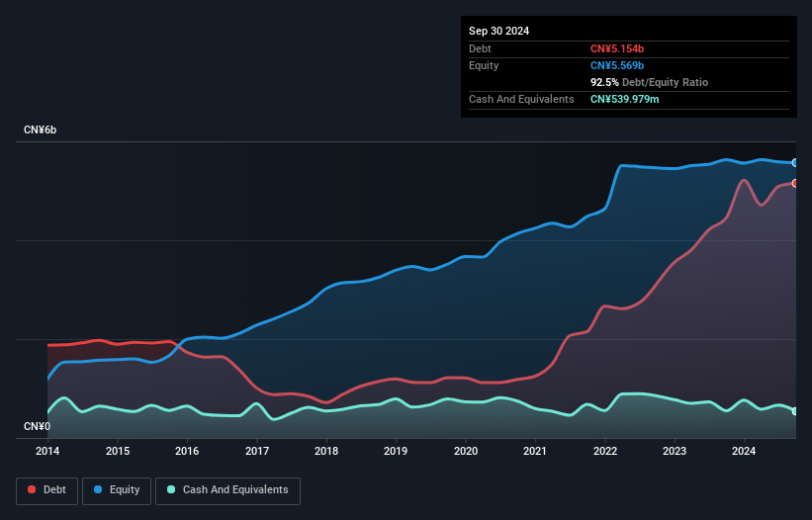Select the 2016 x-axis label
812x520 pixels.
(x=187, y=451)
